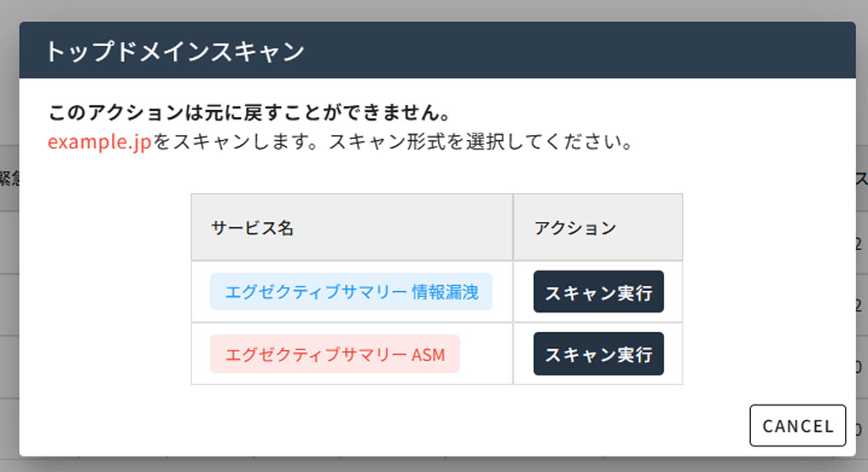
Task: Click the partially hidden 緊急 column header
Action: (9, 179)
